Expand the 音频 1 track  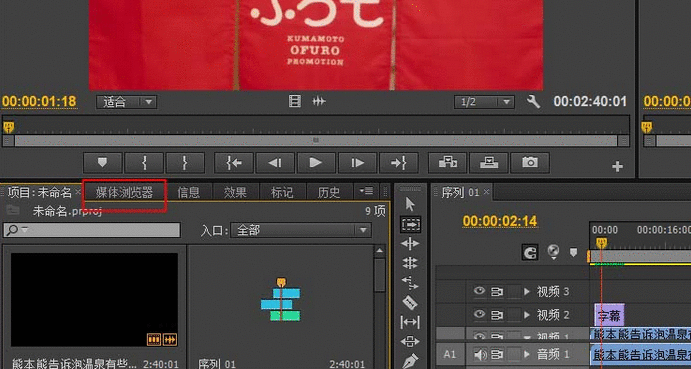(x=527, y=354)
